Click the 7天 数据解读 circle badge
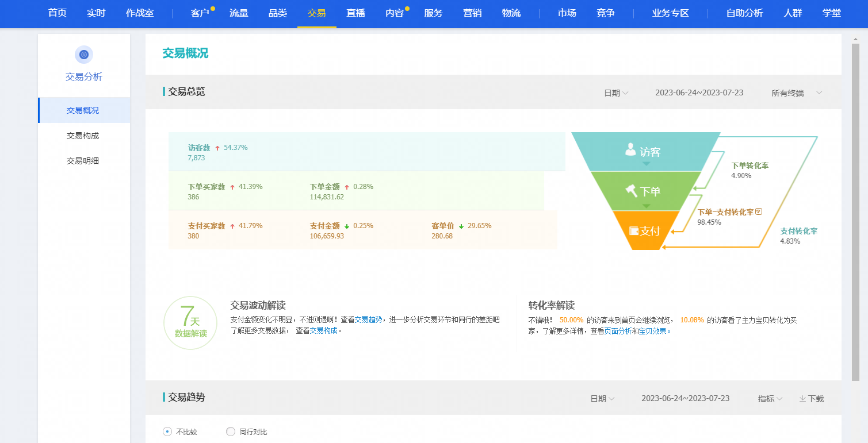 (x=190, y=323)
